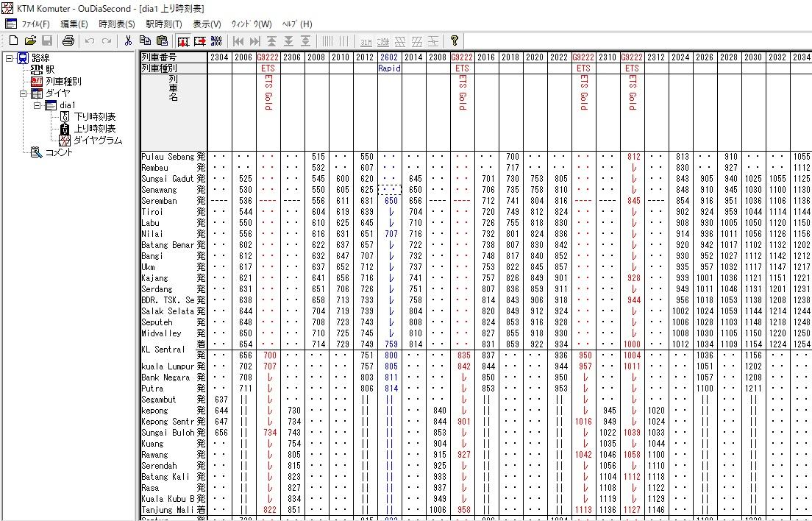Viewport: 812px width, 521px height.
Task: Select the 列車種別 tree item
Action: tap(63, 81)
